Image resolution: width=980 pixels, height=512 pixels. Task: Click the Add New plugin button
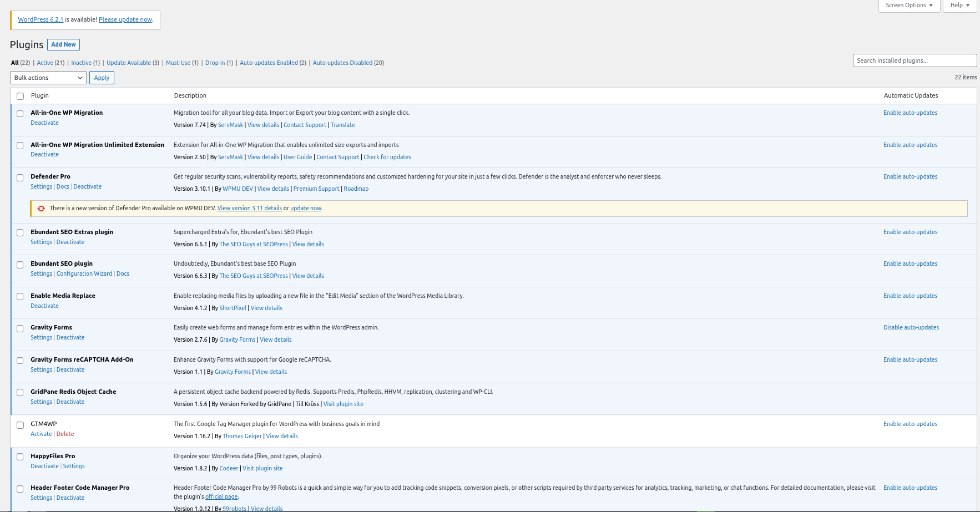coord(63,44)
